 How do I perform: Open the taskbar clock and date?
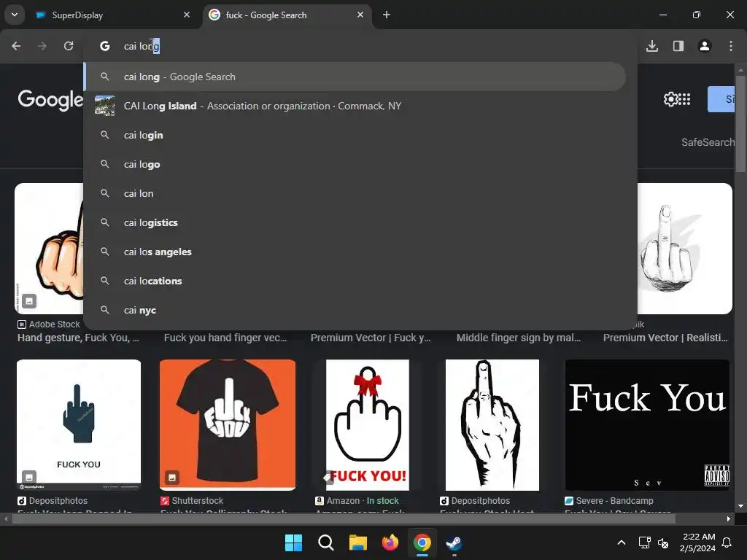tap(698, 542)
